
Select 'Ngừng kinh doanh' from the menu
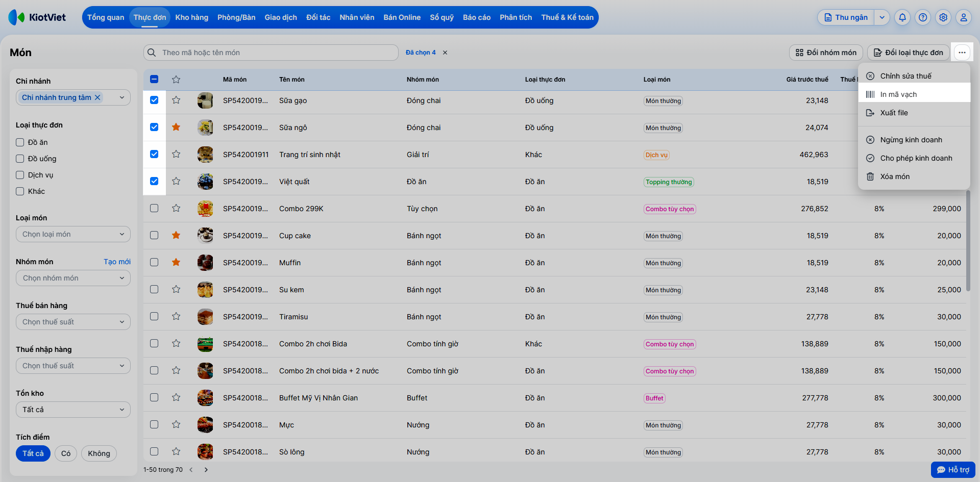click(x=914, y=140)
